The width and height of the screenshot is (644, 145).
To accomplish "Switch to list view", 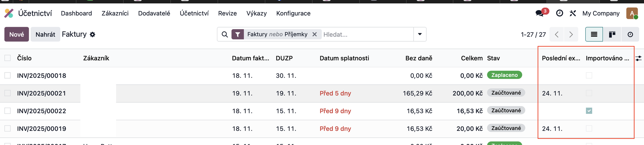I will (594, 34).
